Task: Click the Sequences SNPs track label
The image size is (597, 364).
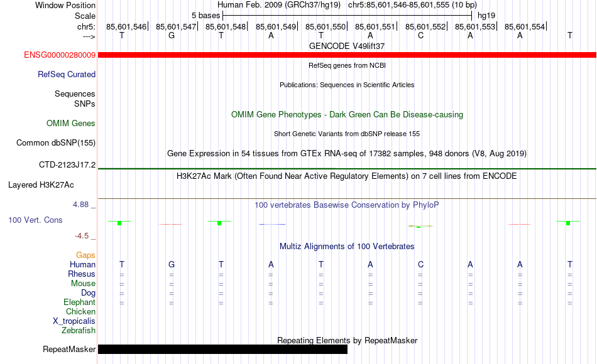Action: pos(75,99)
